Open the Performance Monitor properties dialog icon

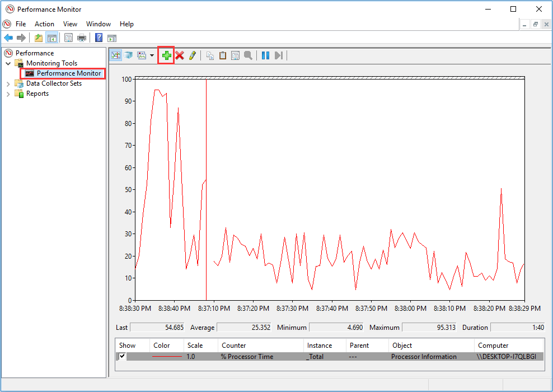coord(235,55)
